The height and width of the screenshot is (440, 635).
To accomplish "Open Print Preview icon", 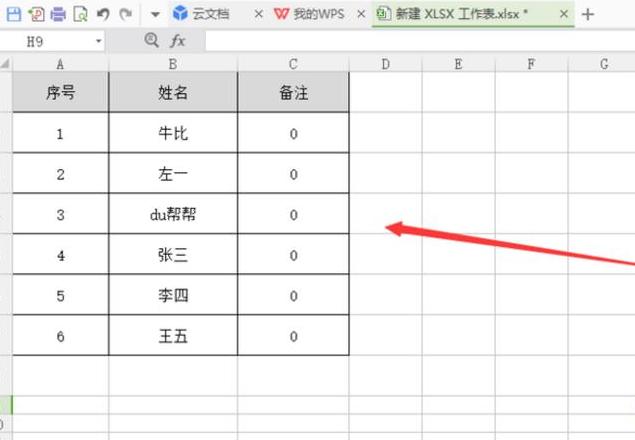I will tap(80, 15).
